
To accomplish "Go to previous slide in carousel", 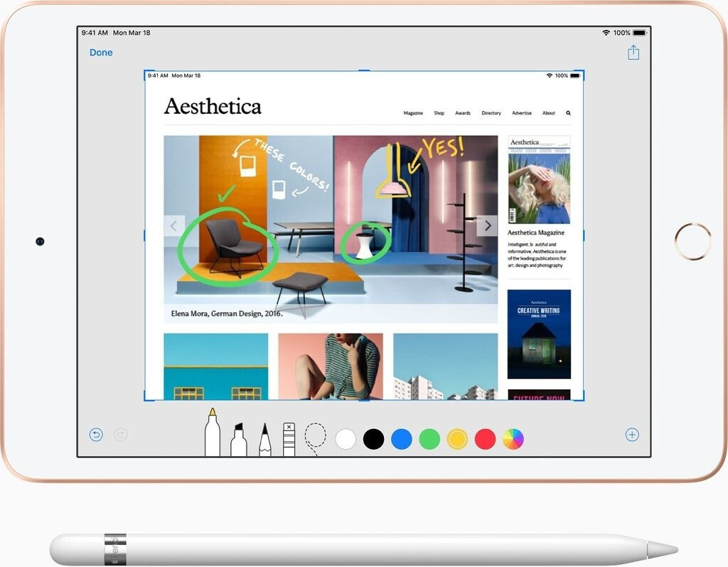I will [174, 226].
